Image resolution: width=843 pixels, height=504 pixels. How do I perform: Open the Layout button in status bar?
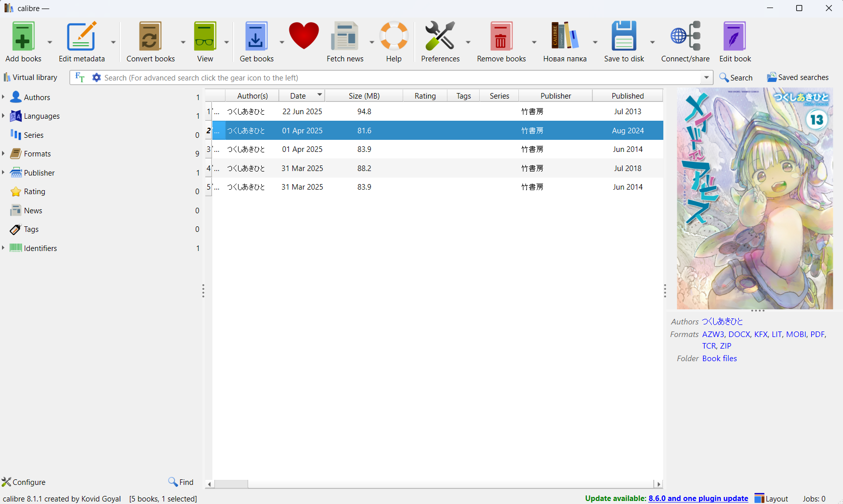point(771,498)
